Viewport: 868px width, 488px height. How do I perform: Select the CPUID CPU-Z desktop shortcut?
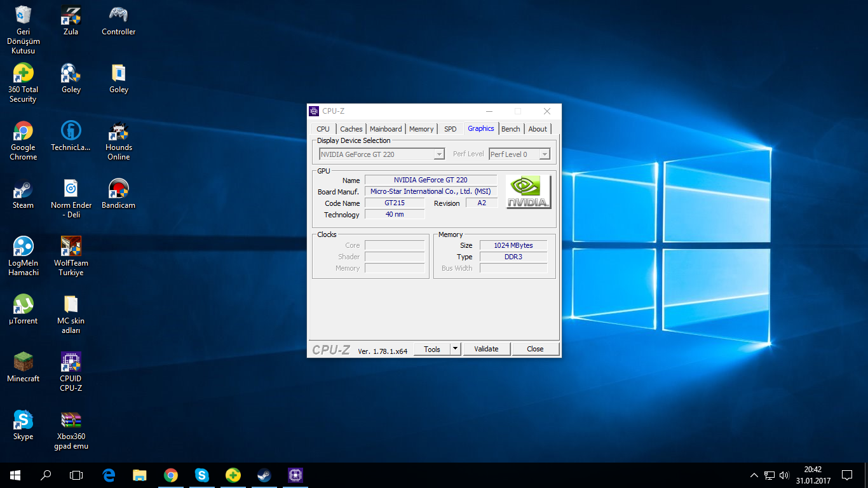tap(71, 372)
